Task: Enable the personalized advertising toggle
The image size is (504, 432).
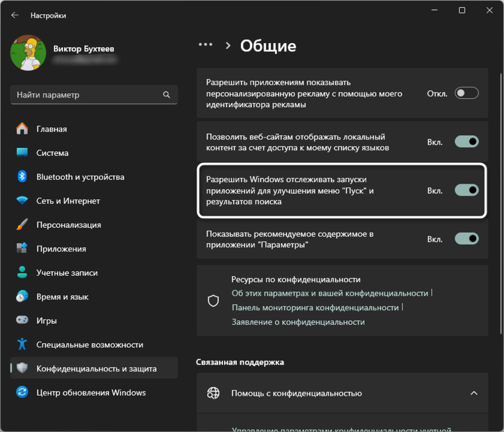Action: click(x=466, y=93)
